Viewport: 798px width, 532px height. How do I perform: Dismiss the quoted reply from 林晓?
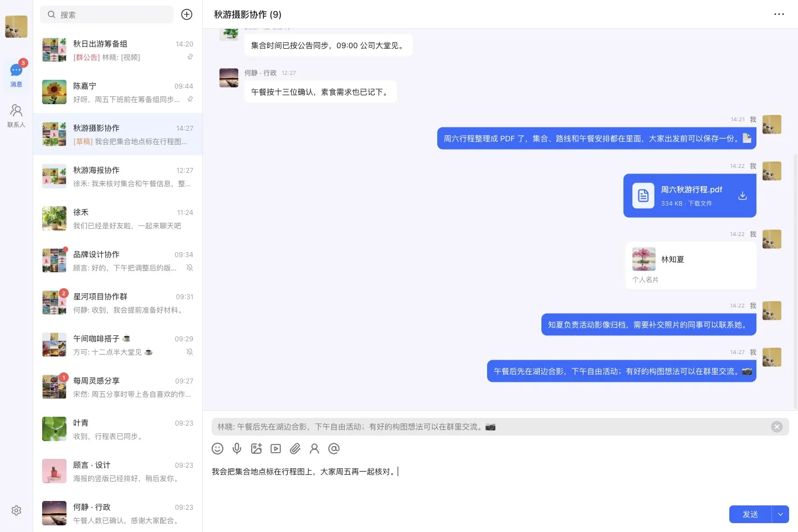coord(777,427)
